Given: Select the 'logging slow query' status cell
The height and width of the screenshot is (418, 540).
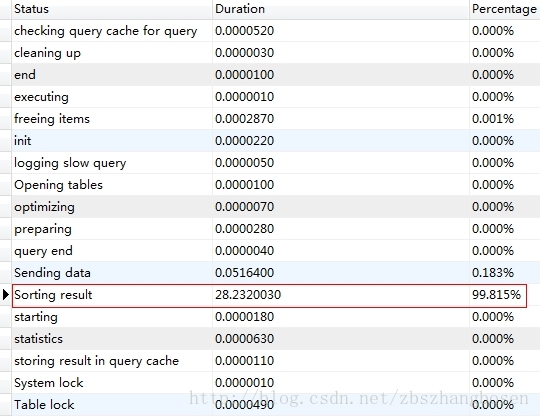Looking at the screenshot, I should click(x=112, y=163).
